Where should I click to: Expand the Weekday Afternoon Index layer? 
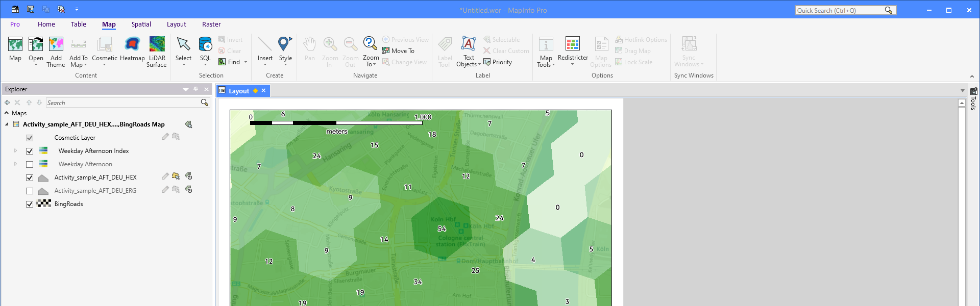click(15, 151)
